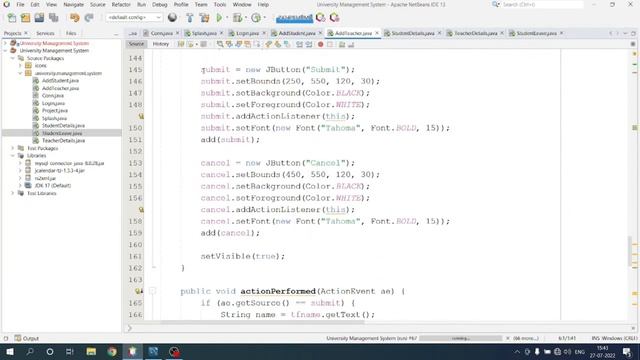Viewport: 640px width, 360px height.
Task: Expand the Test Libraries node
Action: pyautogui.click(x=13, y=193)
